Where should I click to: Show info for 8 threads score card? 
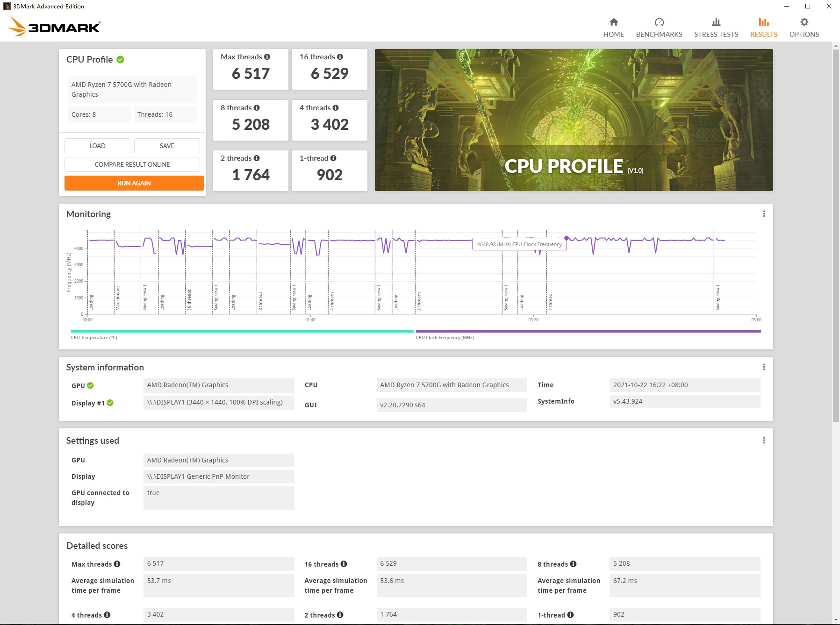(257, 108)
